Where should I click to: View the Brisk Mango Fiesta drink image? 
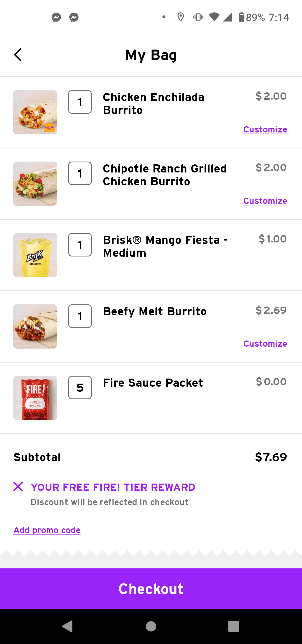pyautogui.click(x=35, y=255)
